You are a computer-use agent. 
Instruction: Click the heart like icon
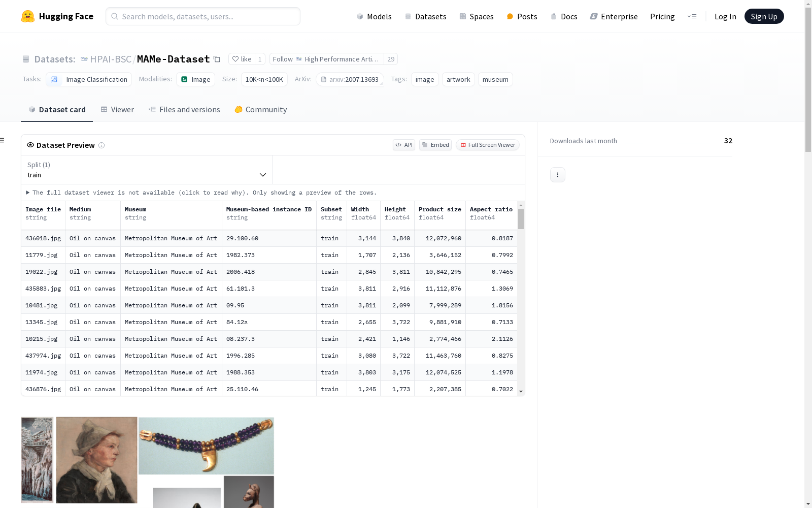point(235,59)
